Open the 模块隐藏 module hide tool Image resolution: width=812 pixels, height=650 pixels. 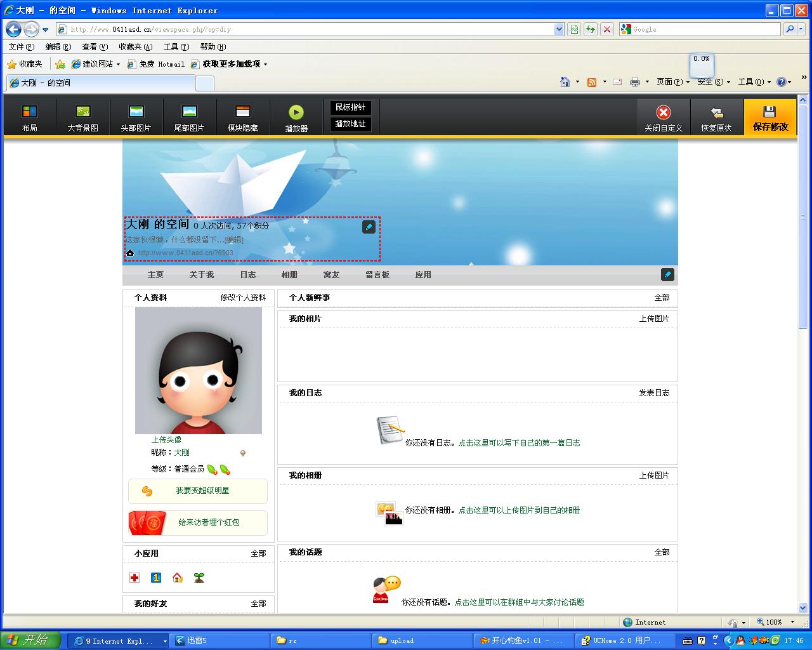[x=243, y=118]
